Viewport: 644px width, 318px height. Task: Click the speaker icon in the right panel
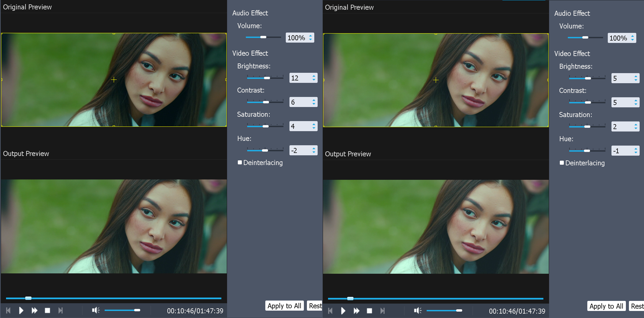418,311
